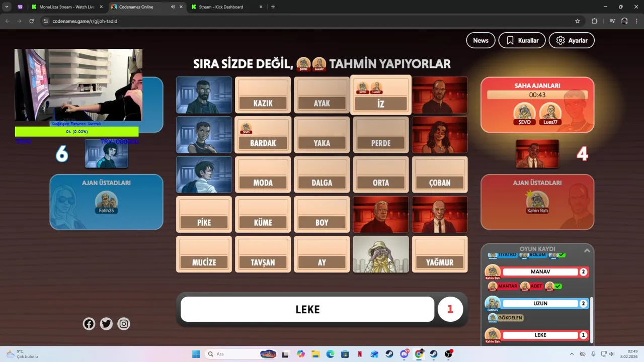Switch to MonaLisza Stream browser tab

coord(66,7)
